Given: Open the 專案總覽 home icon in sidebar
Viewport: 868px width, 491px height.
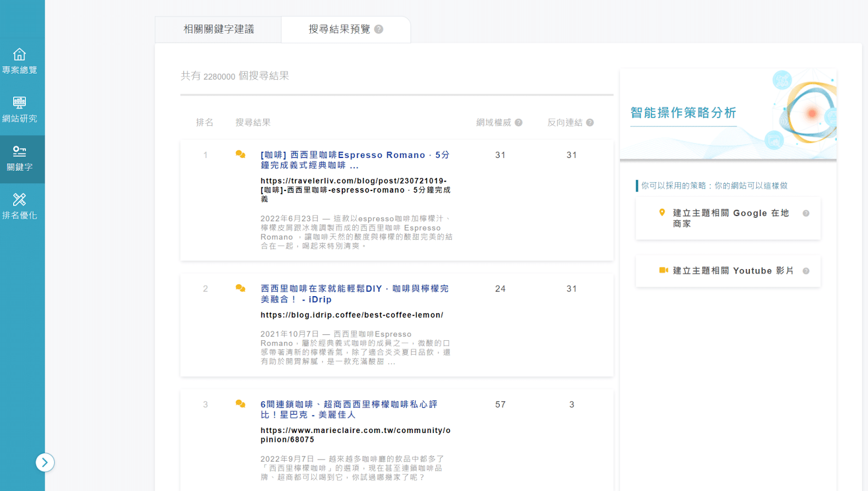Looking at the screenshot, I should coord(20,55).
